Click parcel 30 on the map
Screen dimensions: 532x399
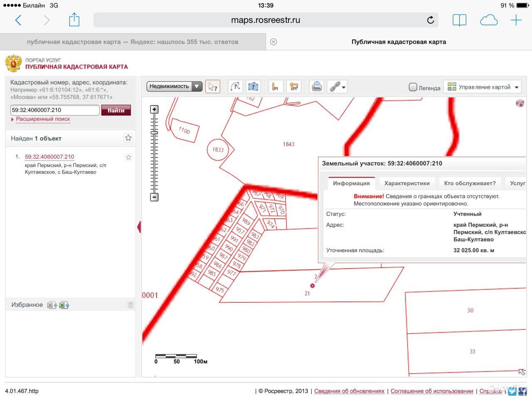[470, 310]
